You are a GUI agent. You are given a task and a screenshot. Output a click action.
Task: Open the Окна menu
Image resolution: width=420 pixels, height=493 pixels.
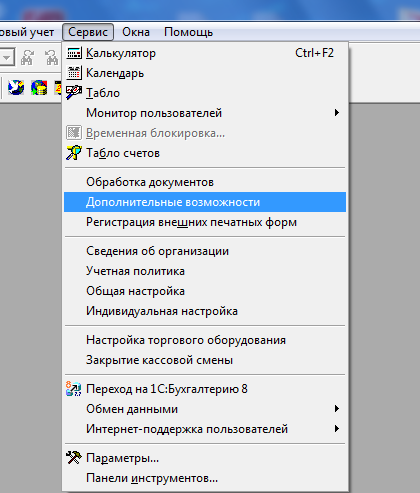tap(136, 32)
